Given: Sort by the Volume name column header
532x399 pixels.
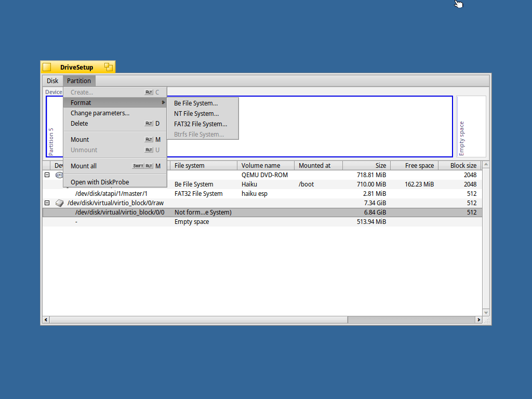Looking at the screenshot, I should [266, 166].
